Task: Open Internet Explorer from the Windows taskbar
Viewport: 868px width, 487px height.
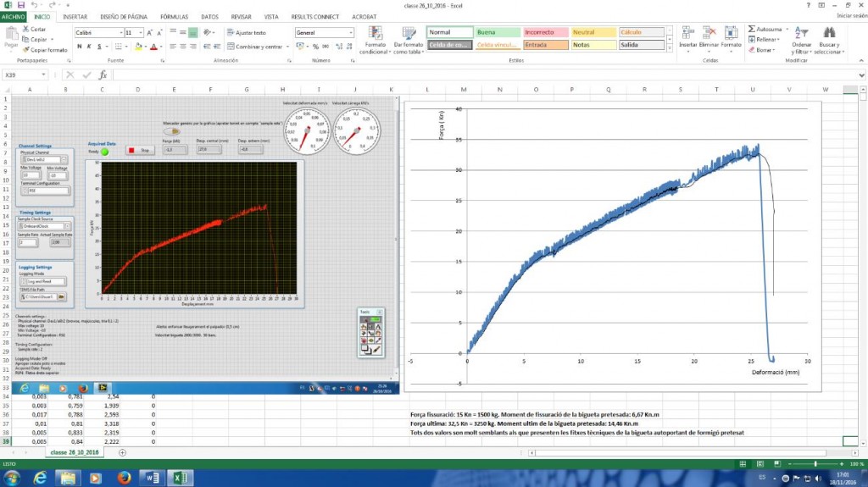Action: (40, 478)
